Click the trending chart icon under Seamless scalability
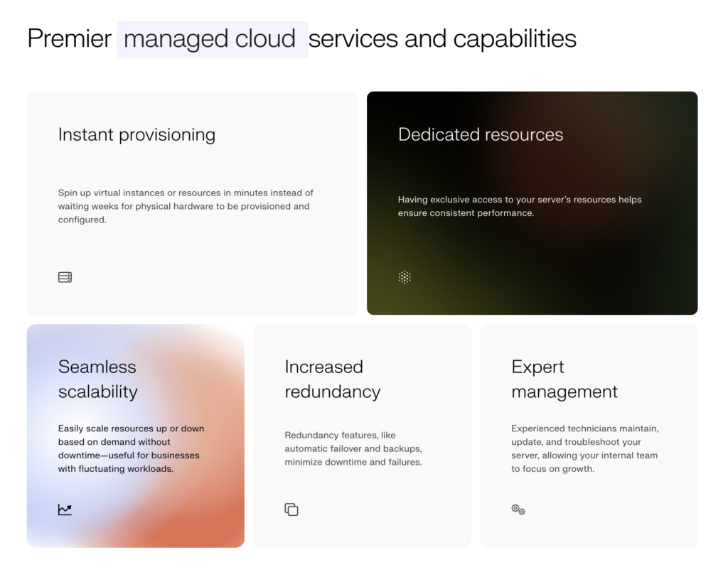728x572 pixels. pyautogui.click(x=65, y=509)
